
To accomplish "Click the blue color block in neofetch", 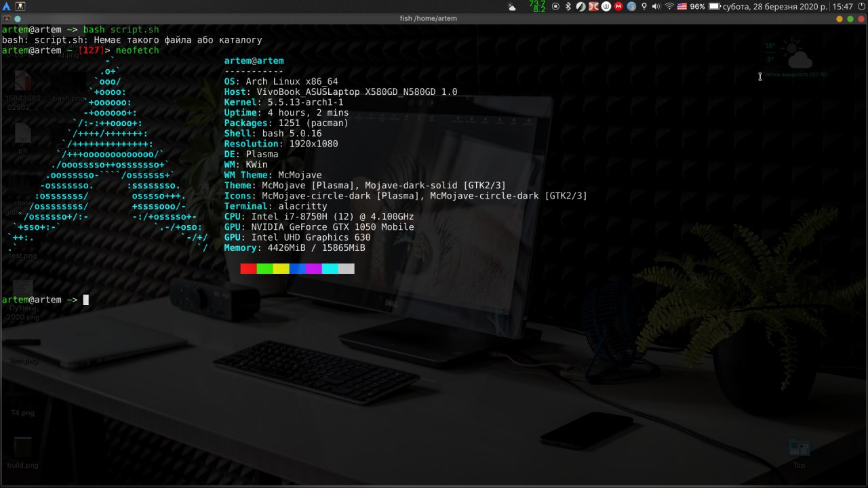I will [x=297, y=269].
